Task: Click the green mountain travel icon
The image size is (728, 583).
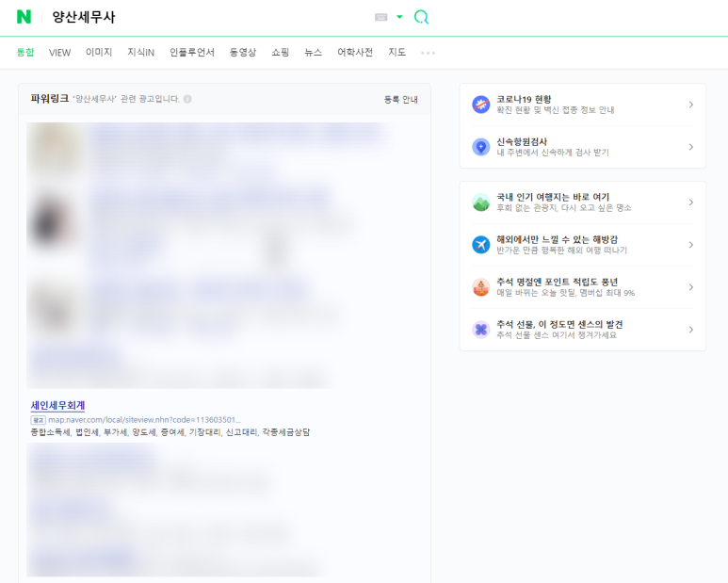Action: (x=481, y=202)
